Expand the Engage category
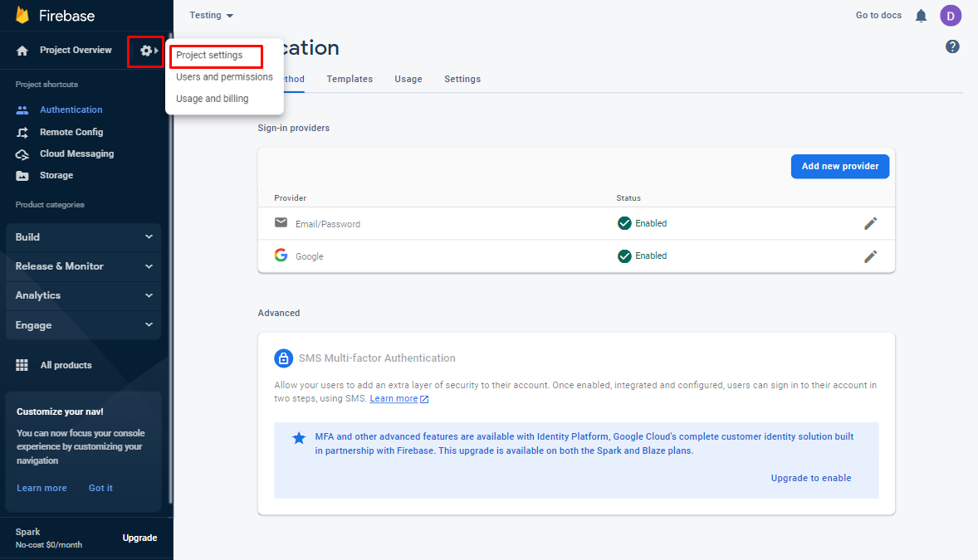This screenshot has width=978, height=560. point(84,325)
